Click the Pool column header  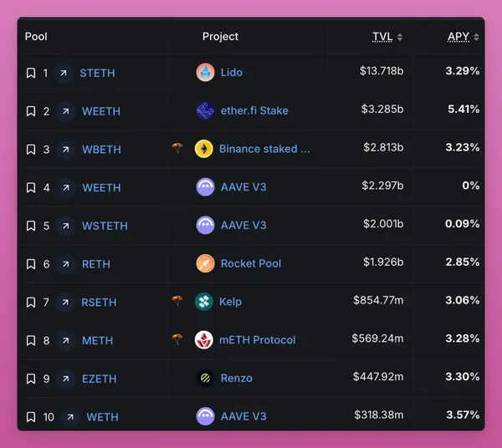pos(36,37)
